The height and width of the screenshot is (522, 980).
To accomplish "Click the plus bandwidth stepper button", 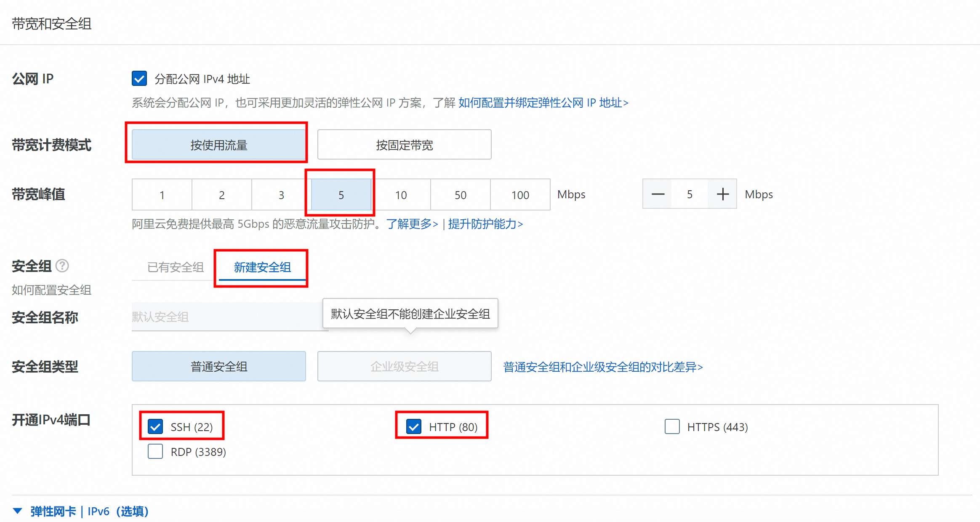I will click(722, 194).
